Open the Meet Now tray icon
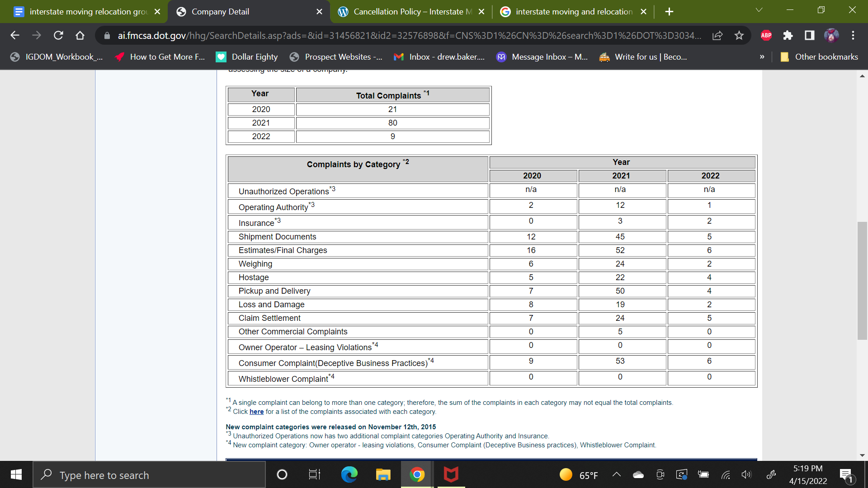The image size is (868, 488). pos(660,474)
